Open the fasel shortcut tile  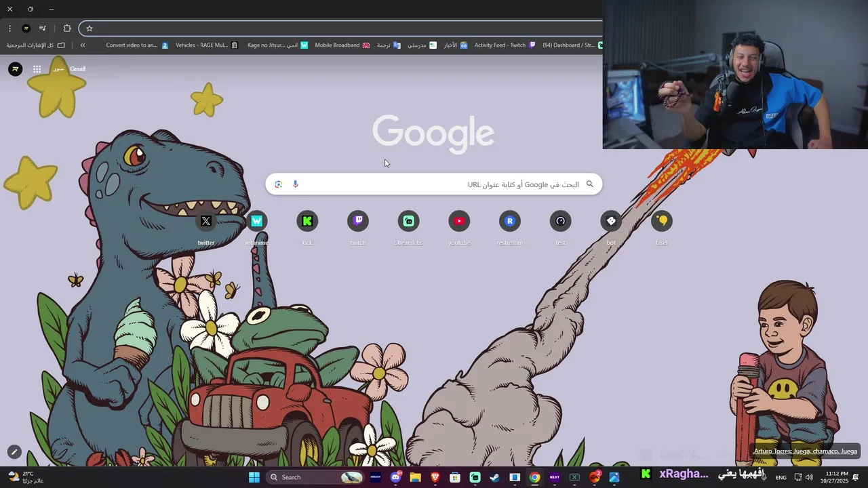(x=661, y=227)
